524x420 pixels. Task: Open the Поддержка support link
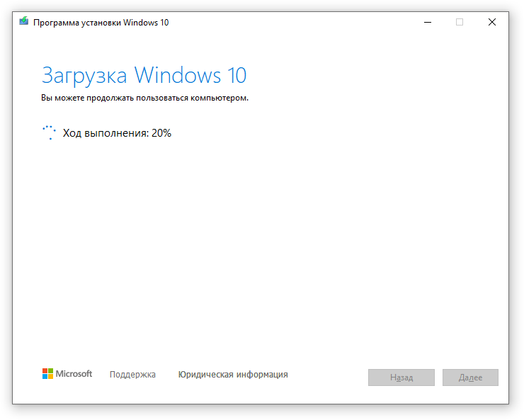click(x=132, y=375)
